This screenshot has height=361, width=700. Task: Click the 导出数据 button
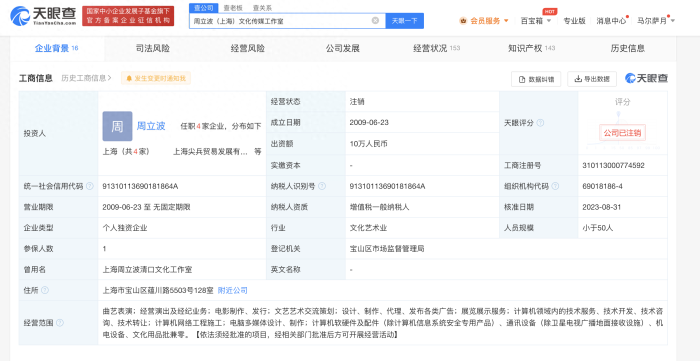592,79
